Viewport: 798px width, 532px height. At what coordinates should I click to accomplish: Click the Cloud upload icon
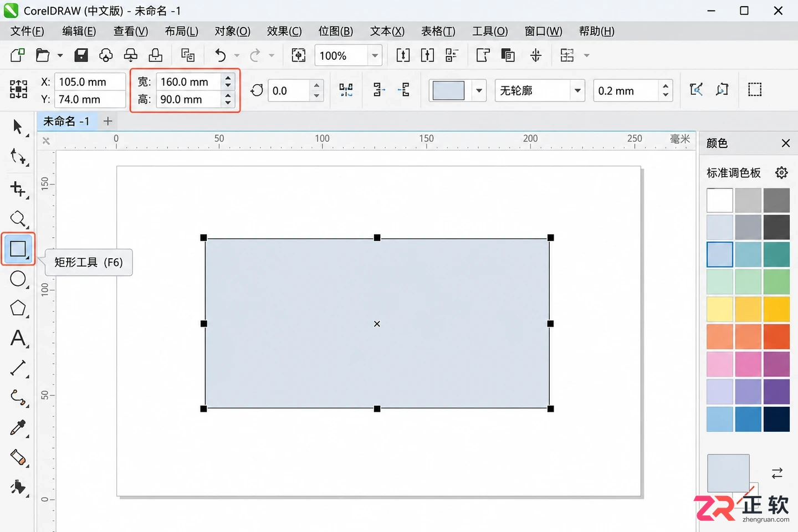pos(106,55)
